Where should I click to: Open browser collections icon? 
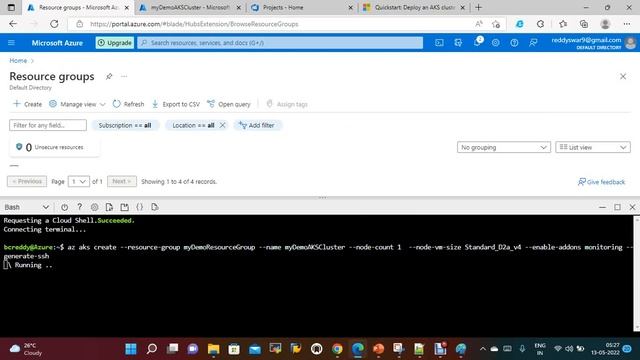(x=584, y=24)
